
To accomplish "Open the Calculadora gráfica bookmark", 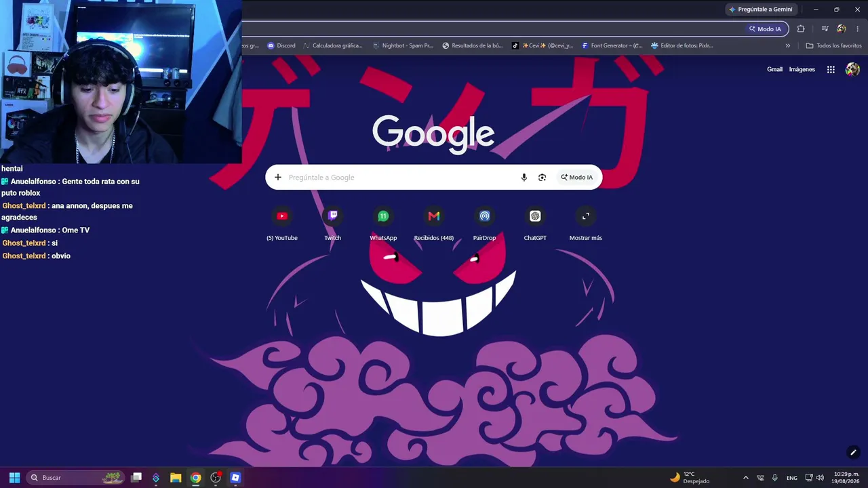I will [x=333, y=45].
